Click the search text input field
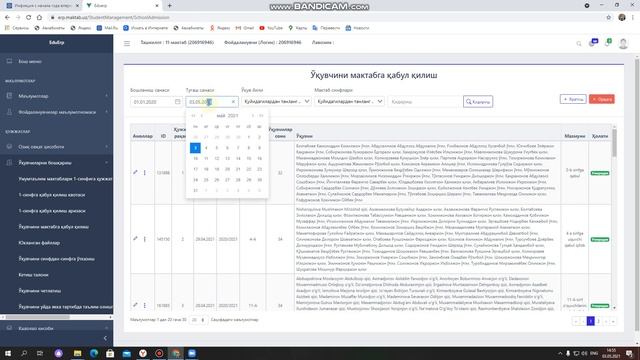This screenshot has width=640, height=360. [x=424, y=102]
